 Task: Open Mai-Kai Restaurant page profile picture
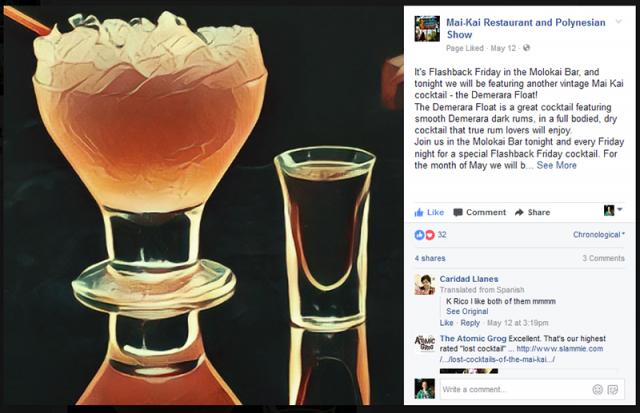pyautogui.click(x=427, y=29)
